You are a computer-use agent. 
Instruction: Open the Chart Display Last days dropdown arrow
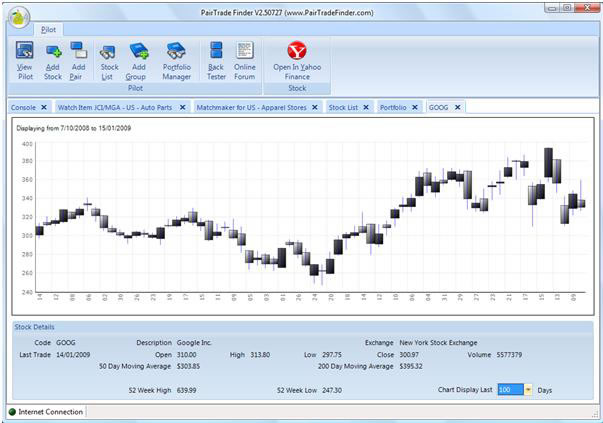pos(528,390)
